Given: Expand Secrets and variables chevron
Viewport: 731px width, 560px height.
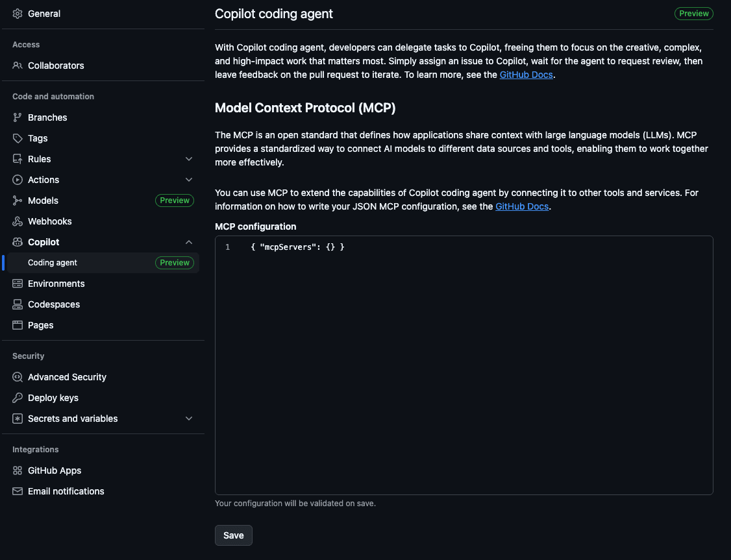Looking at the screenshot, I should pos(189,419).
